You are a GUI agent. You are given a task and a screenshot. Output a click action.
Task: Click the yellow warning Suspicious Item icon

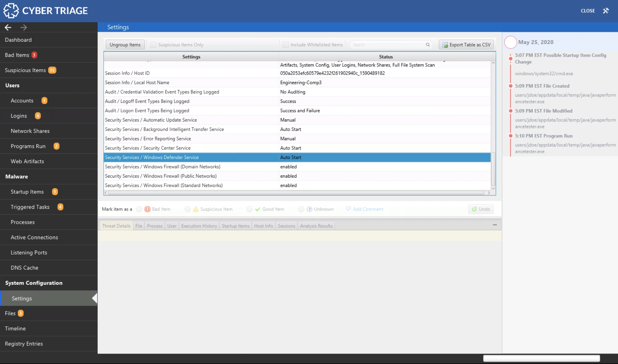196,209
